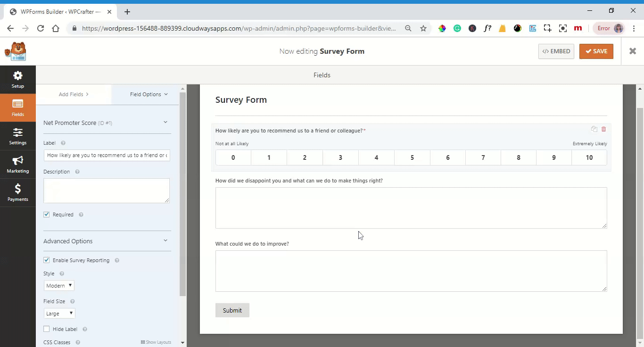Click help icon next to Field Size
This screenshot has height=347, width=644.
pyautogui.click(x=73, y=301)
